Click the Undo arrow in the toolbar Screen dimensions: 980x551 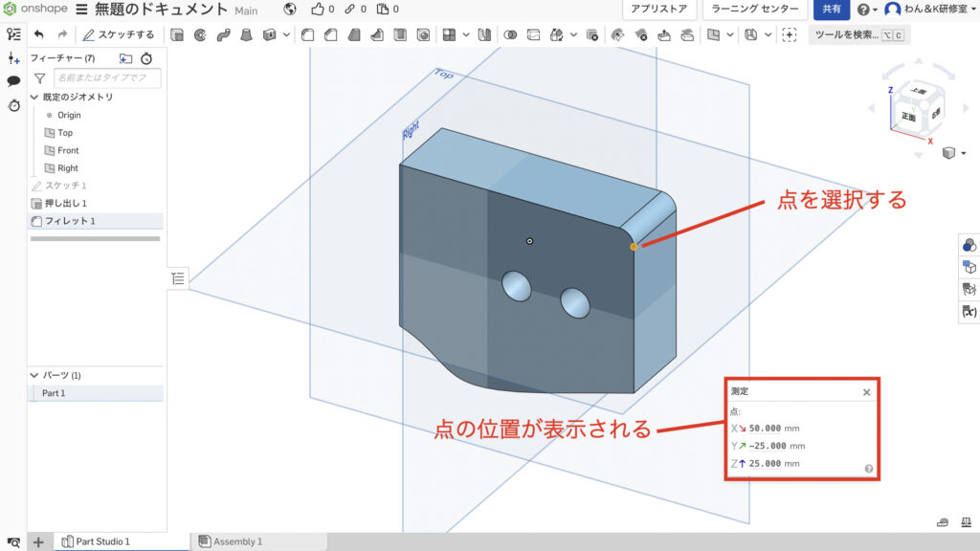pos(39,35)
